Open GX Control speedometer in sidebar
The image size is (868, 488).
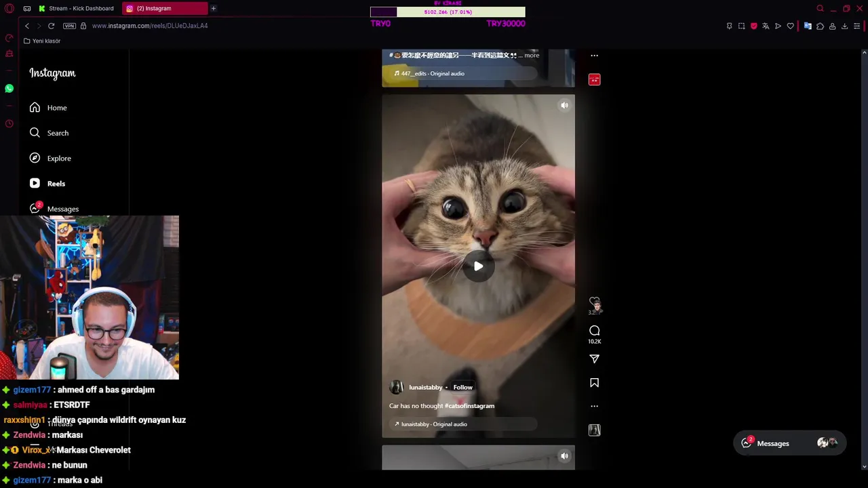click(x=9, y=38)
